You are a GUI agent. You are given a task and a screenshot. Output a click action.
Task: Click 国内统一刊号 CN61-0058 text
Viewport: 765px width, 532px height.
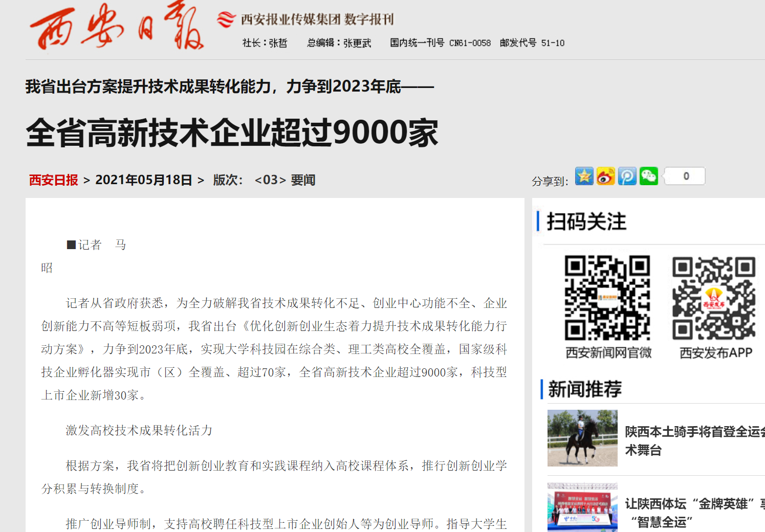[440, 43]
